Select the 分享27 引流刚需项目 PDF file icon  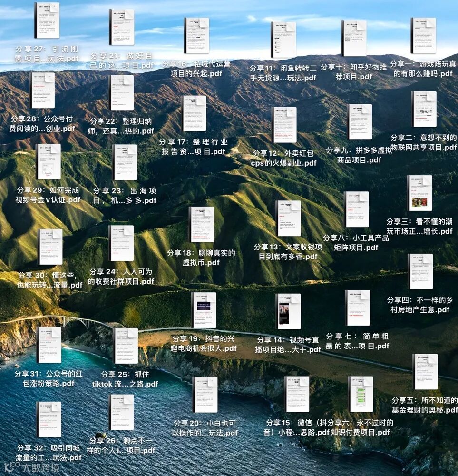(x=47, y=20)
